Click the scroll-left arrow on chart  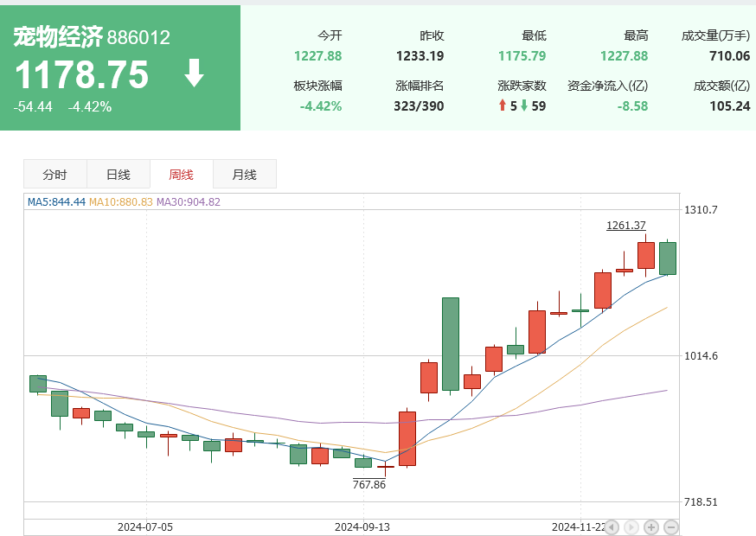pyautogui.click(x=612, y=526)
